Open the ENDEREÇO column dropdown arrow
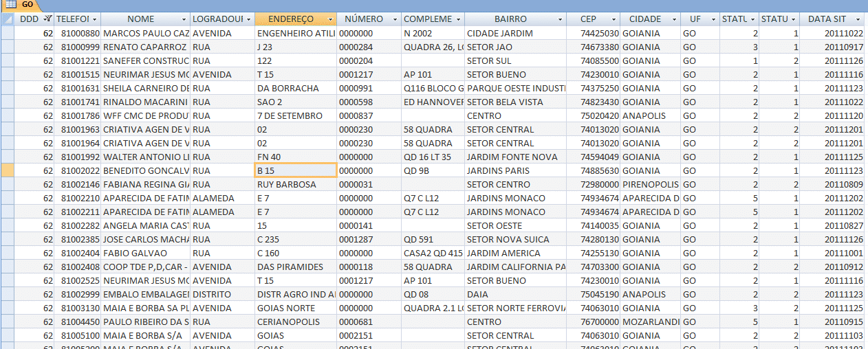 point(331,19)
